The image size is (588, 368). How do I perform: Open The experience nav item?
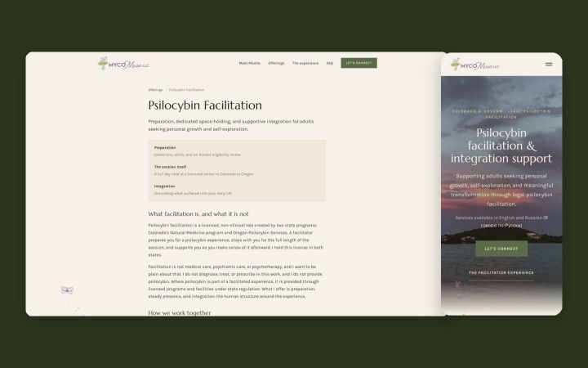305,63
